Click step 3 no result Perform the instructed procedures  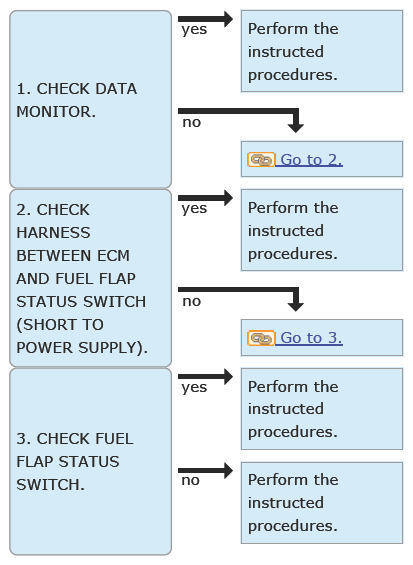click(x=322, y=503)
